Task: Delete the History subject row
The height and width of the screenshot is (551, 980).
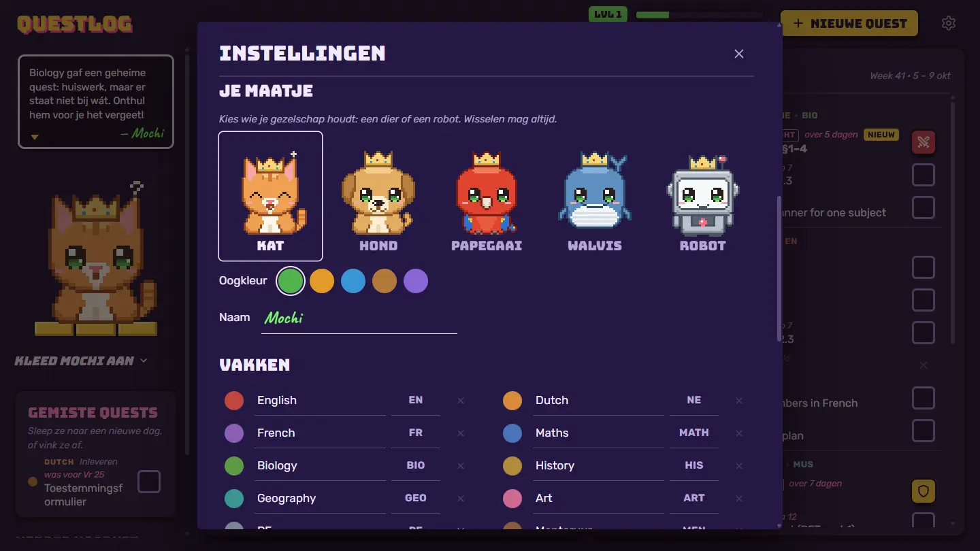Action: [739, 466]
